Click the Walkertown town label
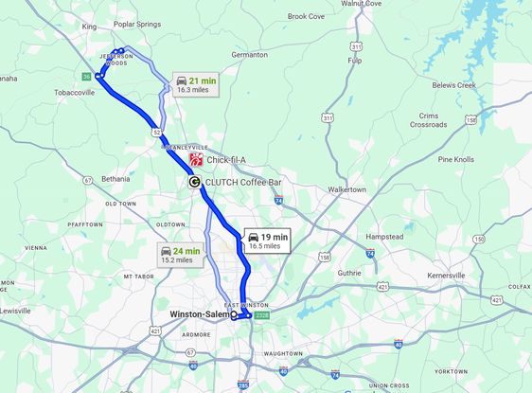 tap(346, 189)
